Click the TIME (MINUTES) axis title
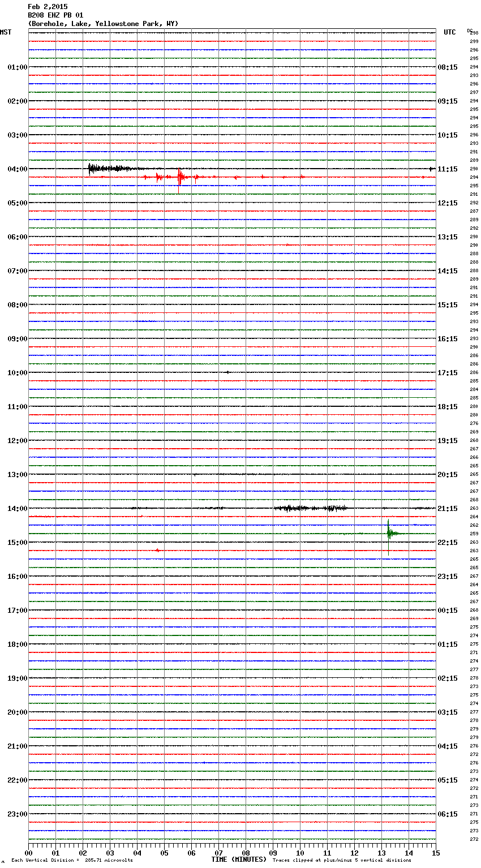Viewport: 481px width, 868px height. [239, 860]
